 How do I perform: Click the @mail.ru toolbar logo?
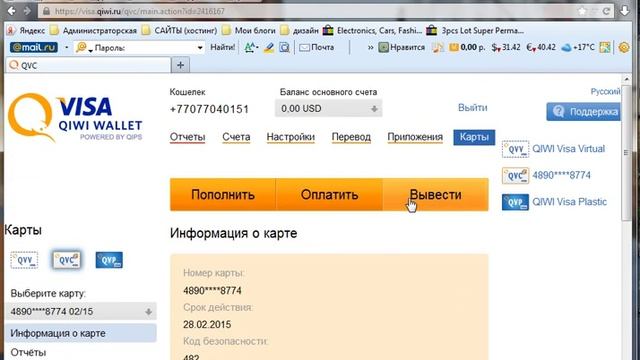pos(34,47)
